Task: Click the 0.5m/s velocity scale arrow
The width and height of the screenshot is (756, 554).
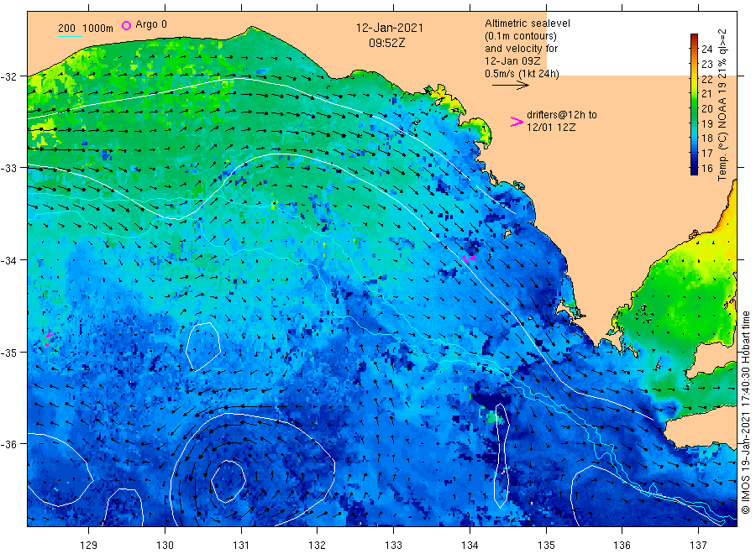Action: (511, 86)
